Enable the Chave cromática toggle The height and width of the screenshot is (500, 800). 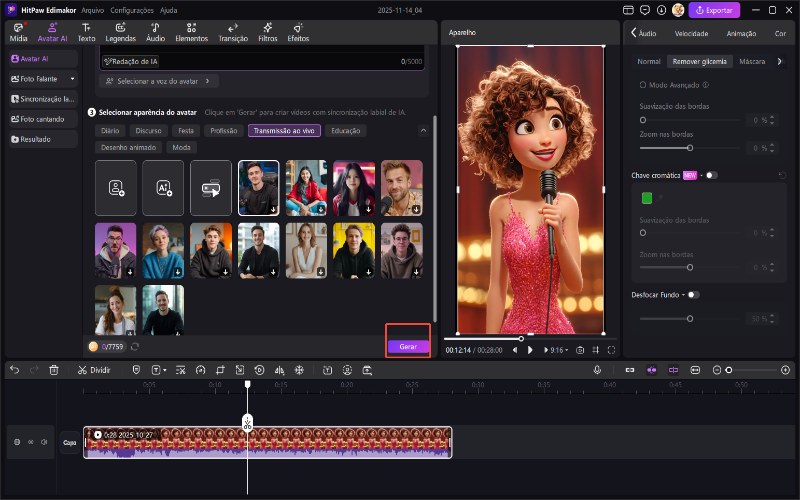click(711, 175)
